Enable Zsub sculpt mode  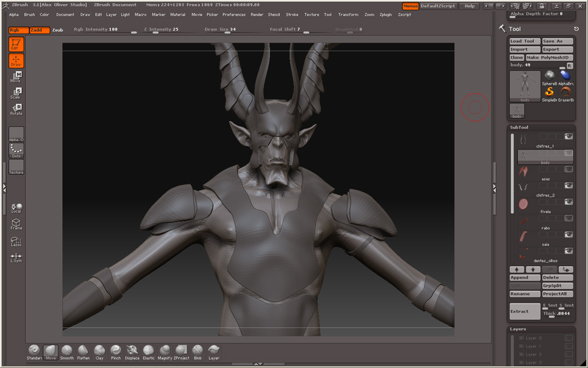click(58, 30)
